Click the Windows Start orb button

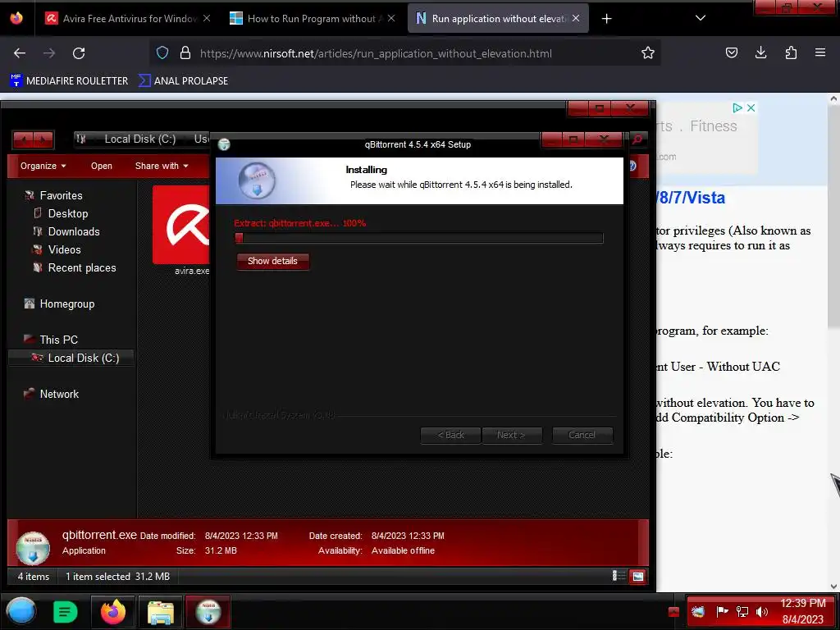tap(21, 611)
